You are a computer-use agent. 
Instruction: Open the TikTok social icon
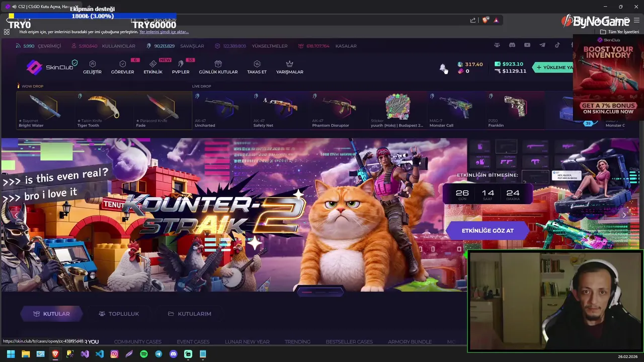click(x=557, y=45)
